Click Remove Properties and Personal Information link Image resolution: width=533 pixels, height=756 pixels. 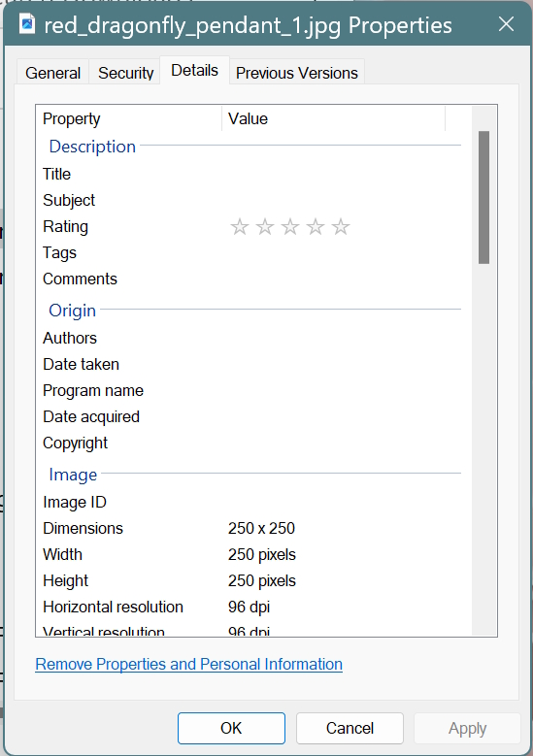coord(188,664)
